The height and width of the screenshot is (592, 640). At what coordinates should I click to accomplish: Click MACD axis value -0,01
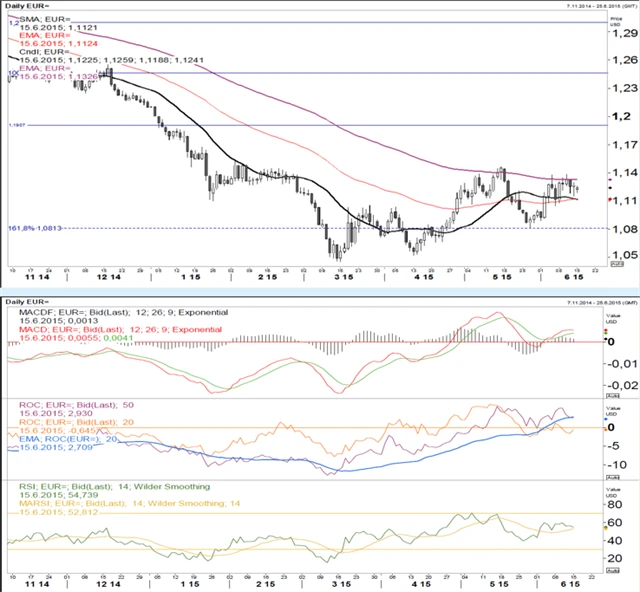[x=623, y=364]
